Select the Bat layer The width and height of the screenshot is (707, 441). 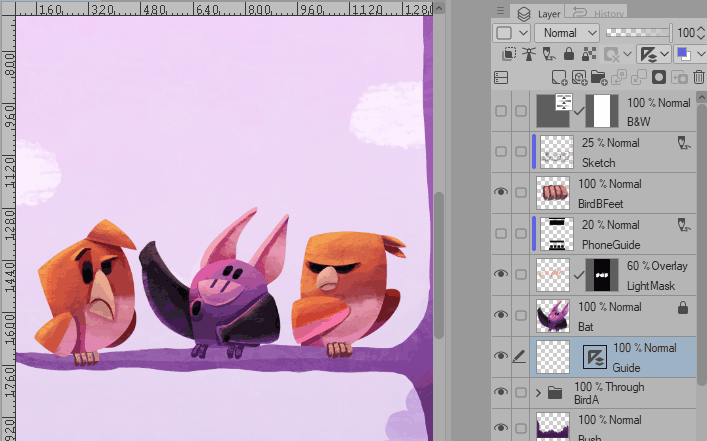pos(620,315)
